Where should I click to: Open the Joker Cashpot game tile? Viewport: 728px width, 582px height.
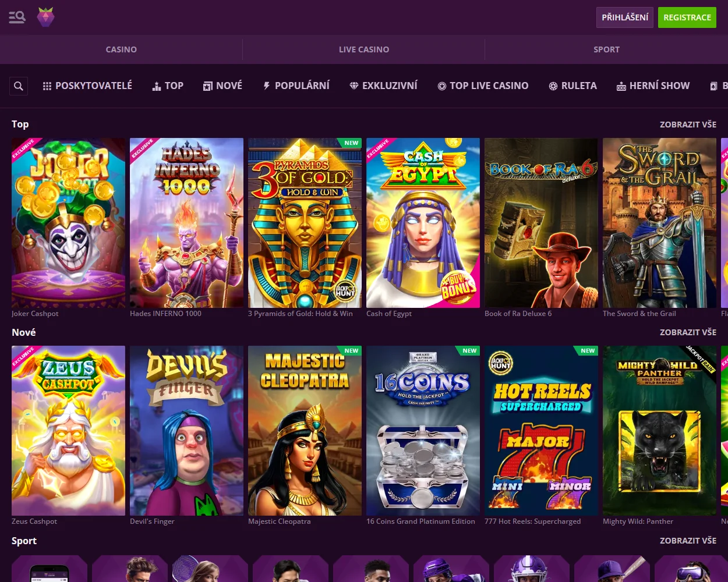68,223
